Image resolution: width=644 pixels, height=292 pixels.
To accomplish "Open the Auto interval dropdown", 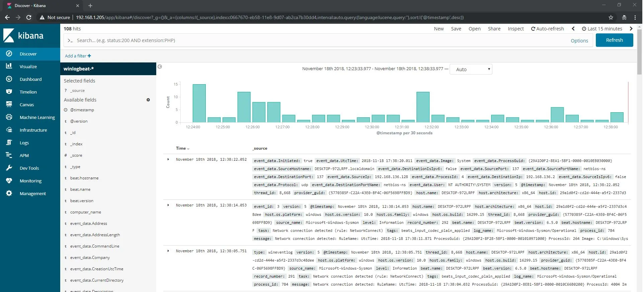I will click(x=471, y=69).
